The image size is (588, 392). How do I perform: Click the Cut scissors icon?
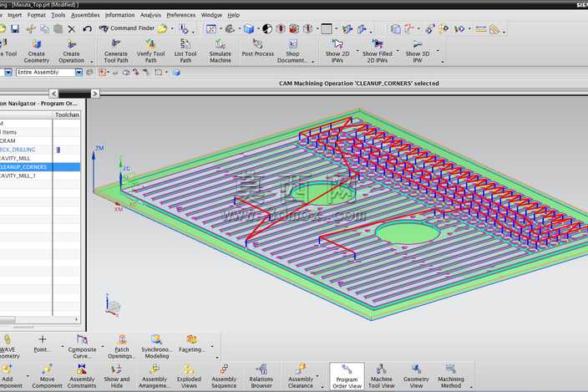coord(31,29)
